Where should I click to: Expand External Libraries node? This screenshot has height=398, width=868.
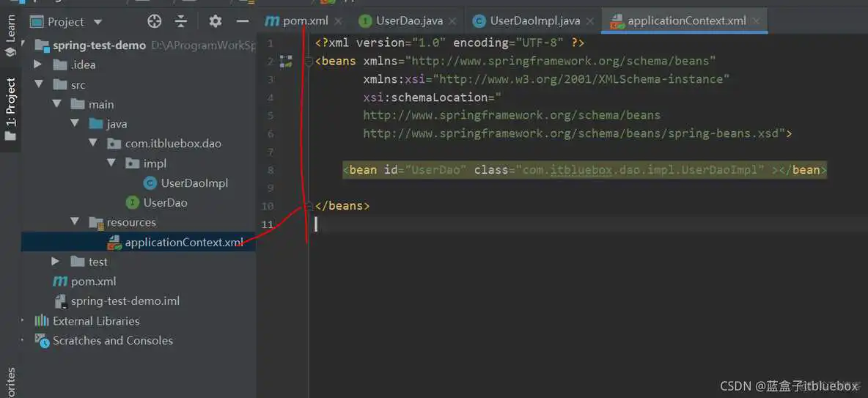(23, 320)
